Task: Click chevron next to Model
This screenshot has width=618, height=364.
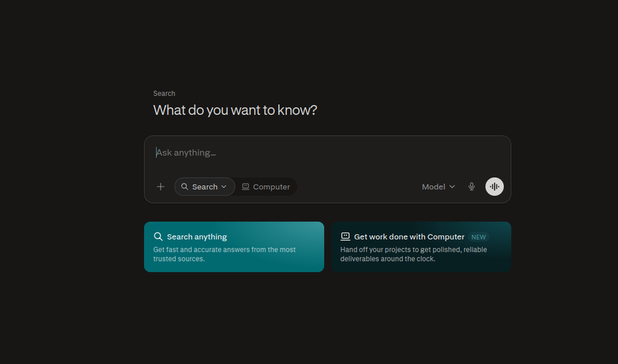Action: (452, 187)
